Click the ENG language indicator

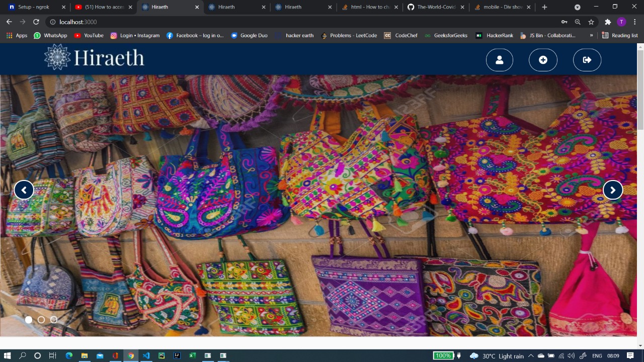(x=597, y=356)
